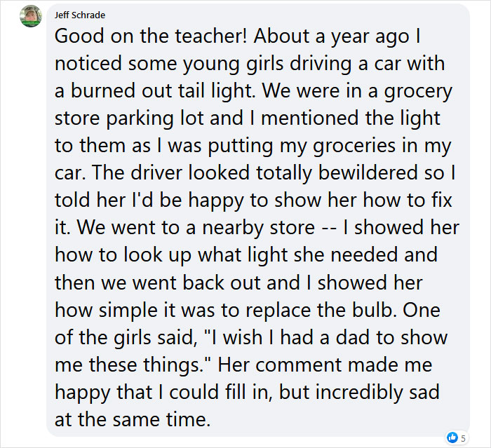
Task: Click the quote "I wish I had a dad"
Action: (x=288, y=337)
